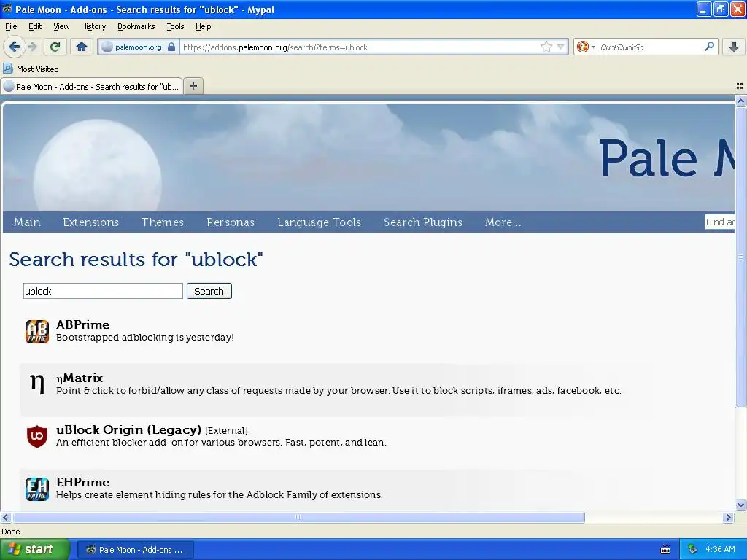Open the Personas section
This screenshot has width=747, height=560.
coord(231,222)
